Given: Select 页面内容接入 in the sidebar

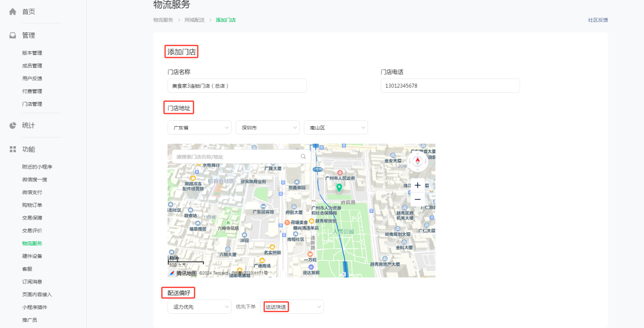Looking at the screenshot, I should (37, 294).
